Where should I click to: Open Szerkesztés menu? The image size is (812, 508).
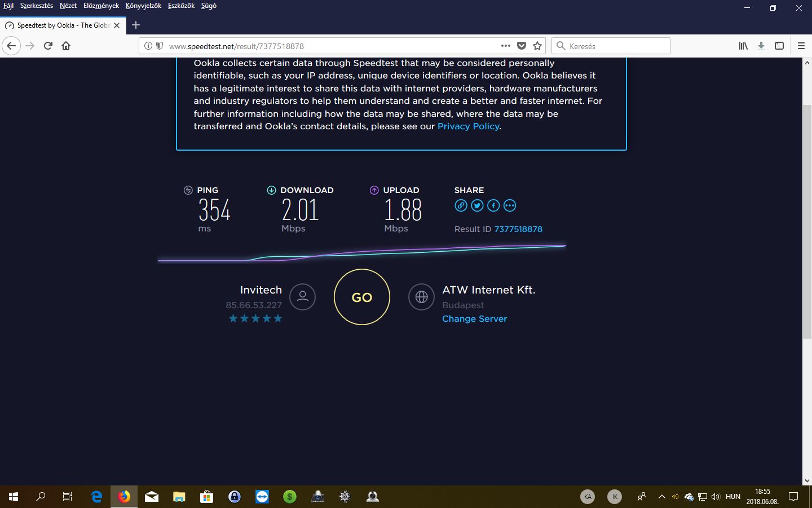click(x=37, y=6)
